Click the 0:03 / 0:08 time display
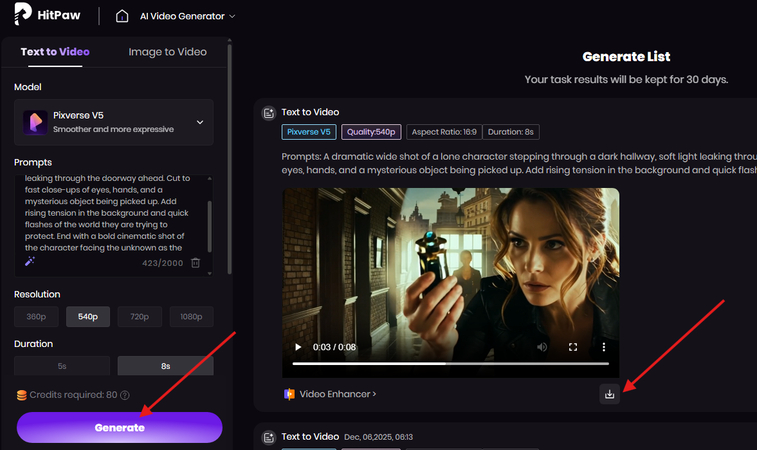757x450 pixels. (x=334, y=347)
